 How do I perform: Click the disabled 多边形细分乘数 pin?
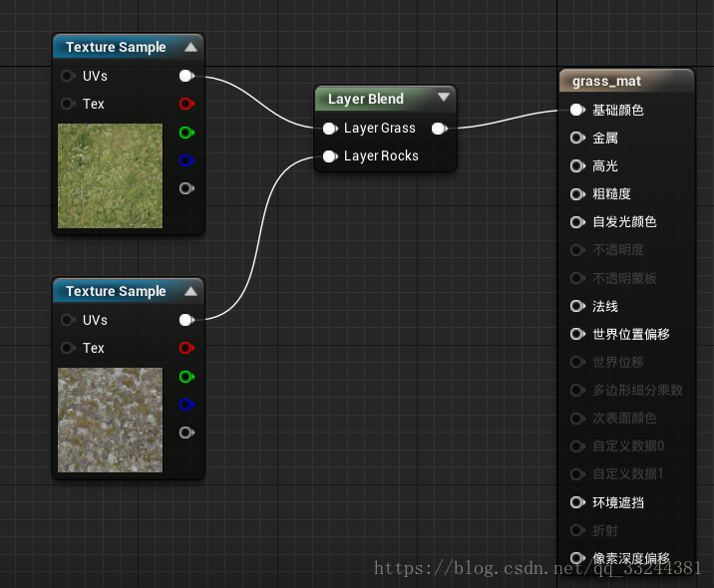(577, 390)
